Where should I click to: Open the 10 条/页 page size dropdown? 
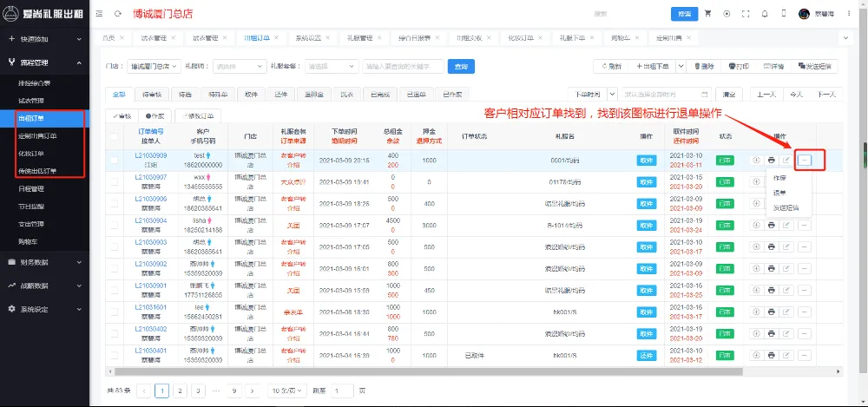(x=286, y=391)
